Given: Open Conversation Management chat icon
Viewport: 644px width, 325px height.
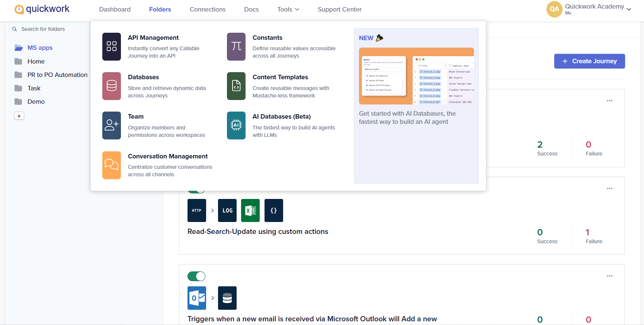Looking at the screenshot, I should pyautogui.click(x=112, y=165).
